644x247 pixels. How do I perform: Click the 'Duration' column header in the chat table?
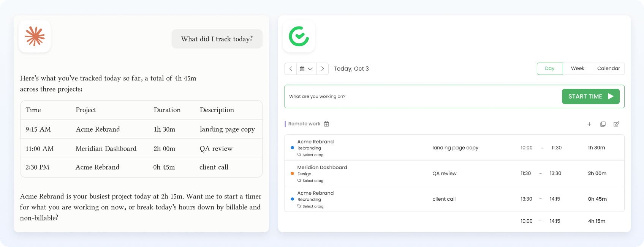(167, 110)
